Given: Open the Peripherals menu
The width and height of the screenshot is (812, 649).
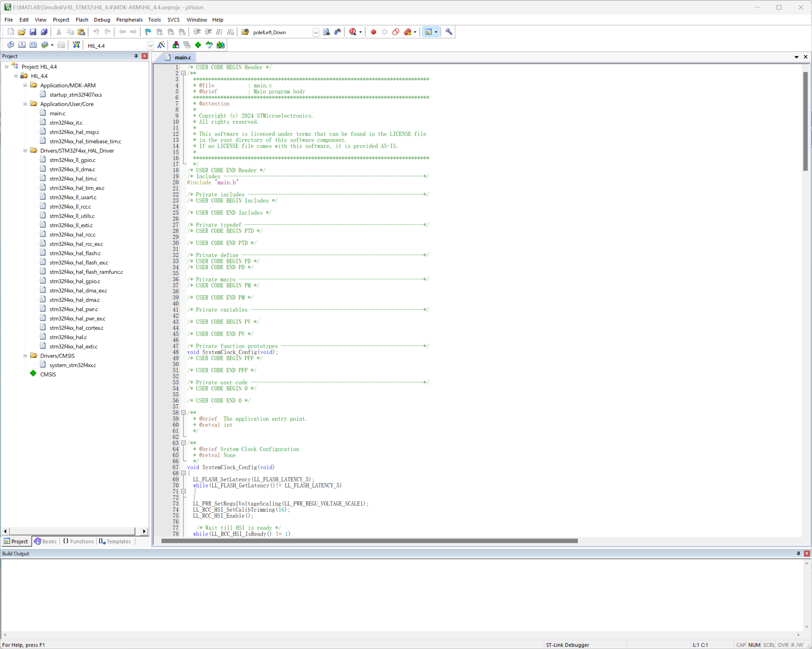Looking at the screenshot, I should click(x=130, y=19).
